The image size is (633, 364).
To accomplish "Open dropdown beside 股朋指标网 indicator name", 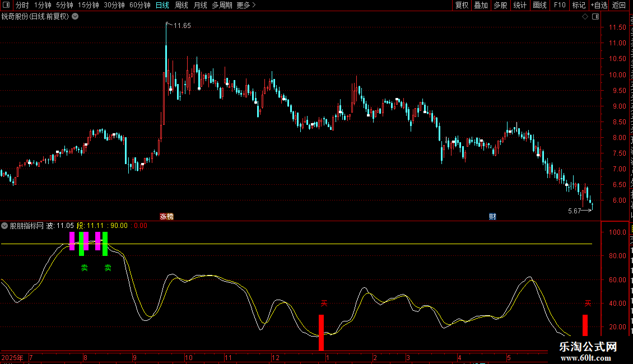I will coord(4,226).
